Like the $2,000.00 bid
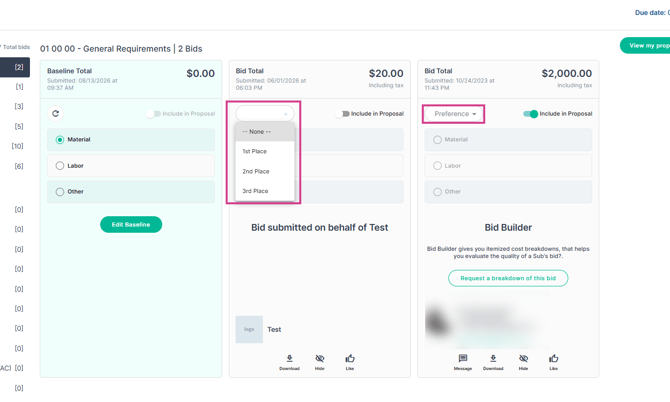The image size is (670, 402). 554,362
